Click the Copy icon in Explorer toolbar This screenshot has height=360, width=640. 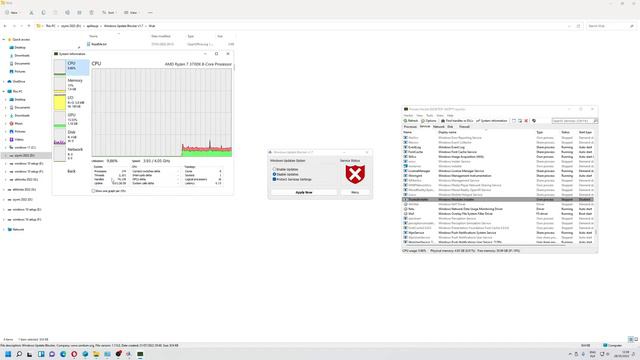[x=44, y=13]
